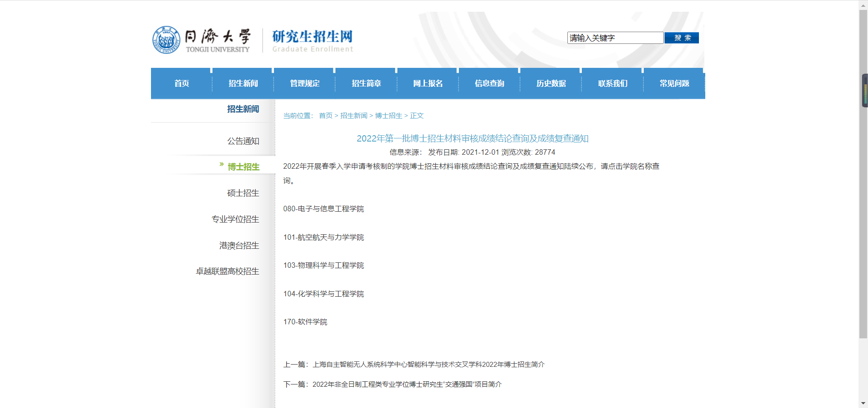Open the 170-软件学院 link
Image resolution: width=868 pixels, height=408 pixels.
(x=305, y=322)
